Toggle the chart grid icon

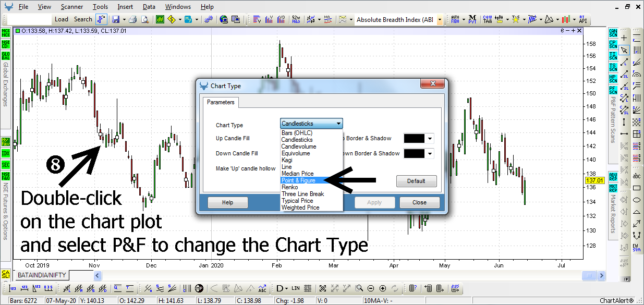point(308,288)
